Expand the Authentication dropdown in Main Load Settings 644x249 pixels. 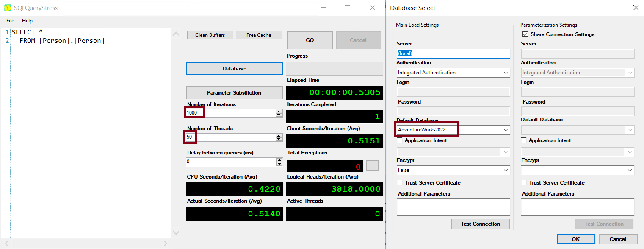click(506, 73)
